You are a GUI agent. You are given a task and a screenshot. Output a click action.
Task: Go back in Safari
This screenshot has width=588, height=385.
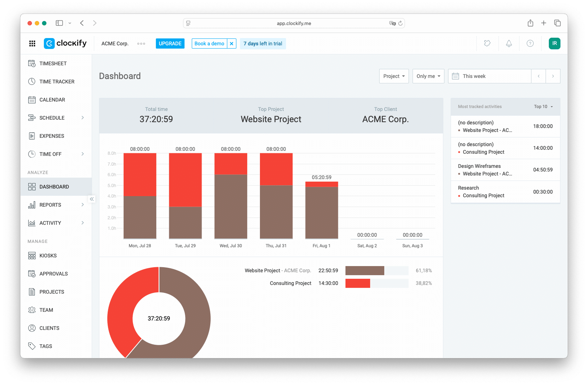(x=82, y=23)
